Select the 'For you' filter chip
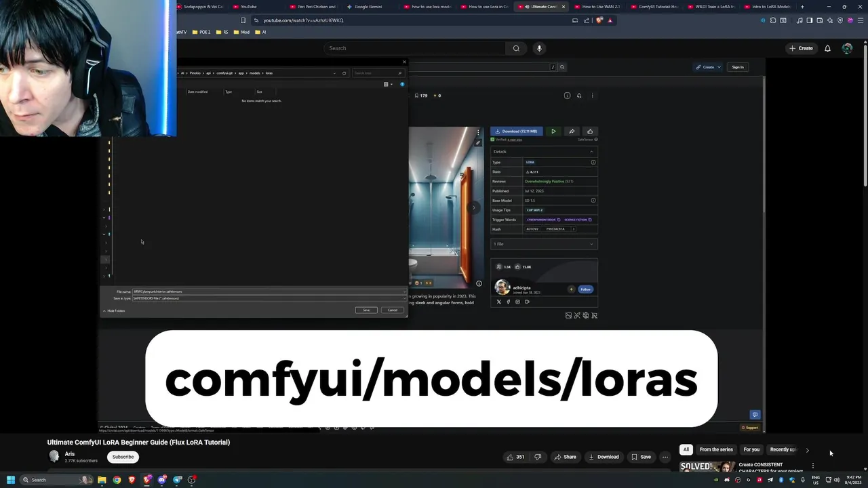This screenshot has height=488, width=868. 751,449
